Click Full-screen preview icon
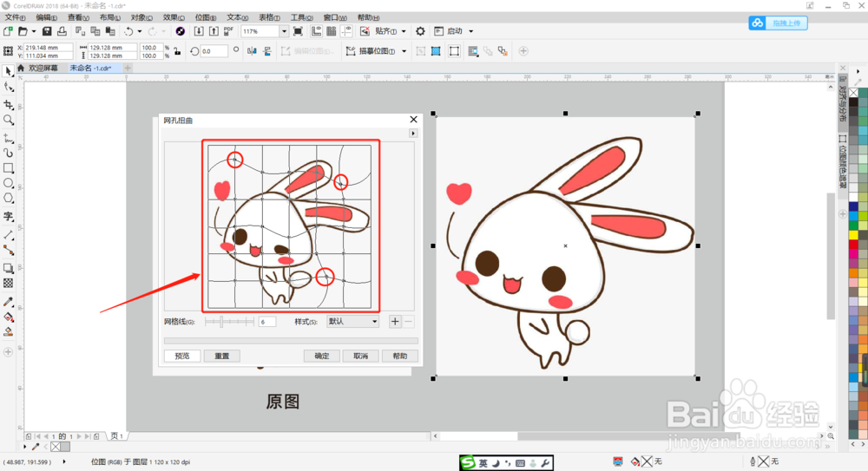868x471 pixels. click(x=298, y=31)
